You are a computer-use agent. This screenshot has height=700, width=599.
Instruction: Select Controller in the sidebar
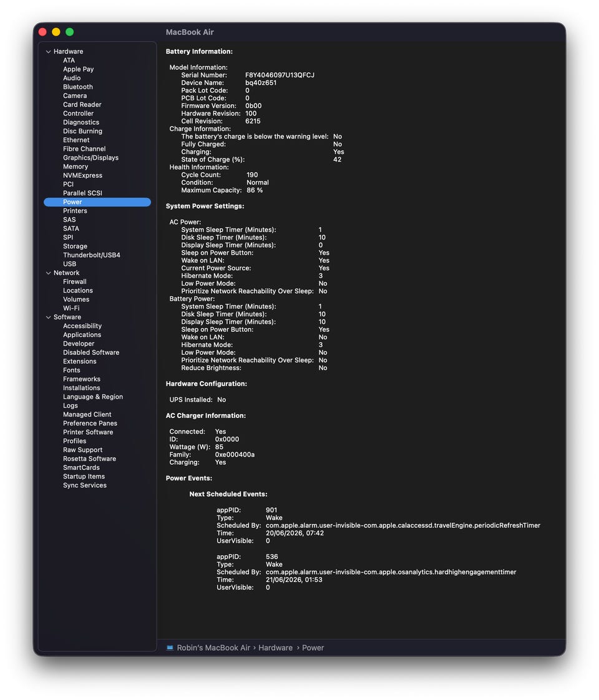pos(78,114)
